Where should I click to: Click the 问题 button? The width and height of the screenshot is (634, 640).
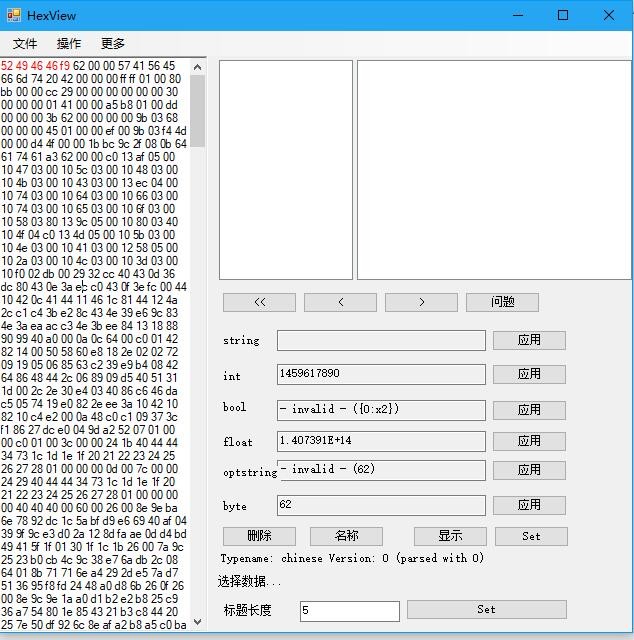click(x=502, y=302)
